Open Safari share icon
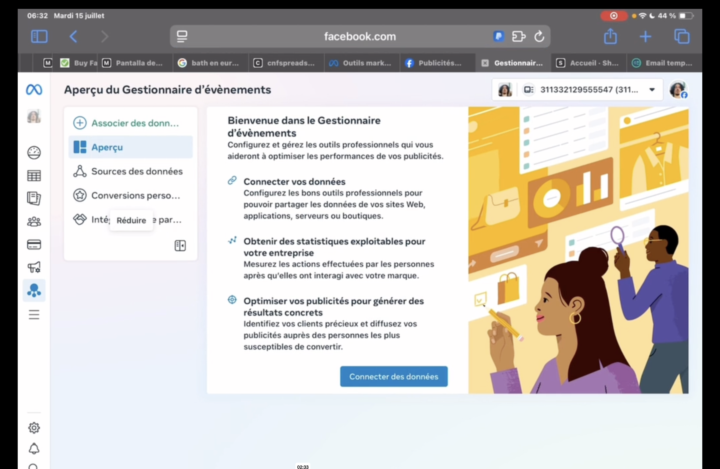This screenshot has height=469, width=720. [x=610, y=36]
